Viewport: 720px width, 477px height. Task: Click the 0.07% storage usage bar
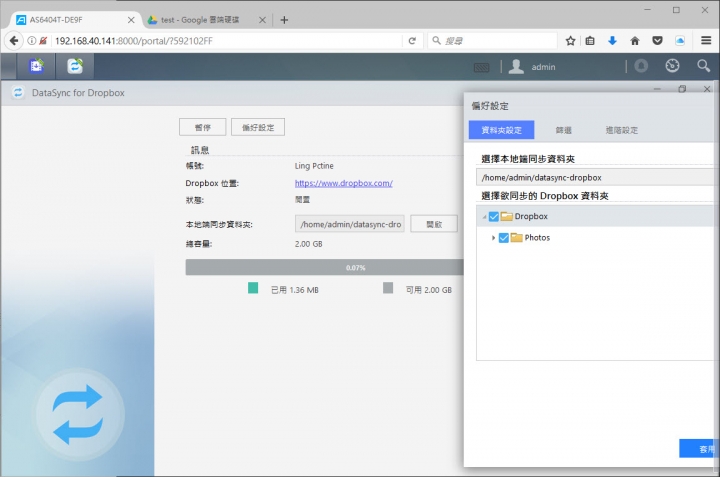(x=325, y=267)
